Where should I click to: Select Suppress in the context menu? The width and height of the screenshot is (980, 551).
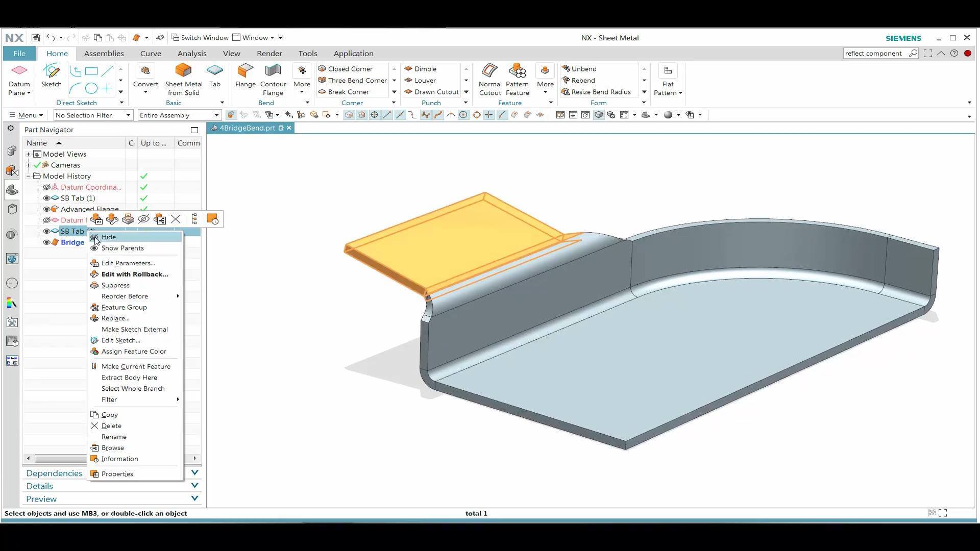(x=135, y=286)
